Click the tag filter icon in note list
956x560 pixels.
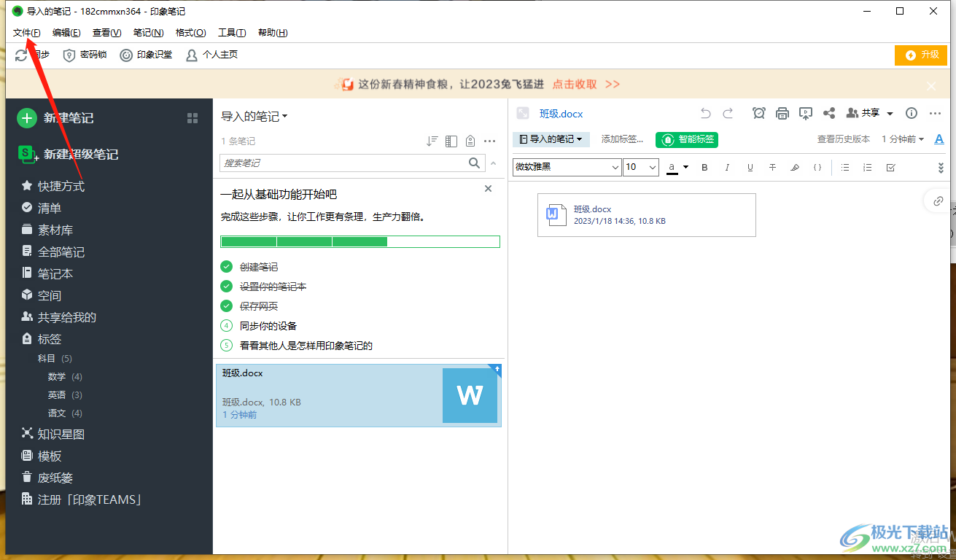click(470, 141)
